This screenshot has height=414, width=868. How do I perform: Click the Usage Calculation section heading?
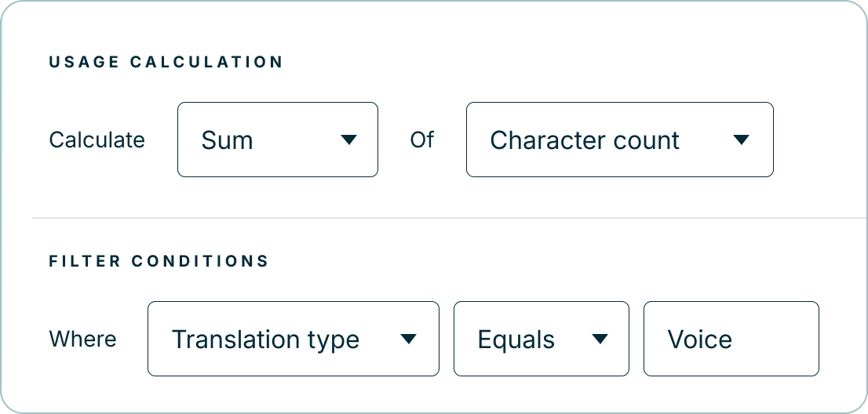coord(166,62)
